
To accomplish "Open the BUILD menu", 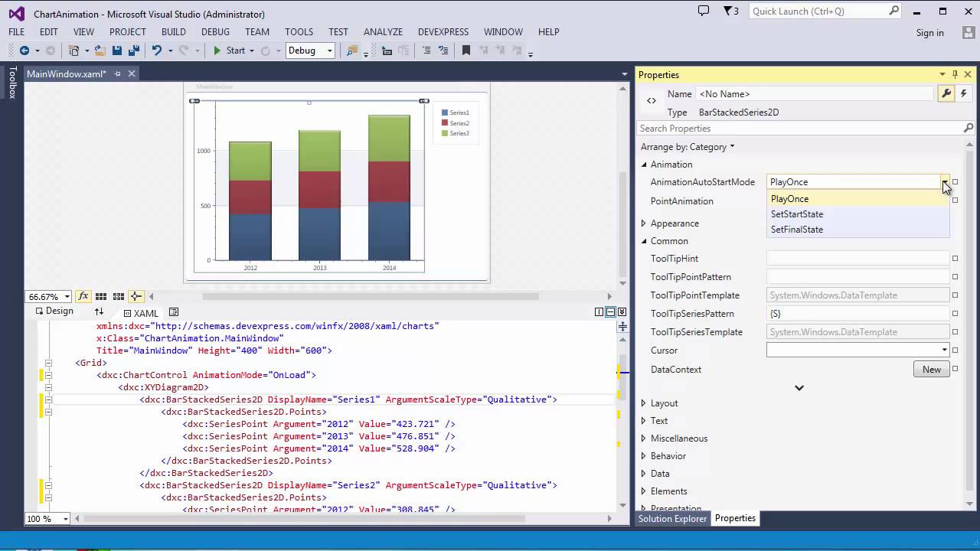I will point(174,32).
